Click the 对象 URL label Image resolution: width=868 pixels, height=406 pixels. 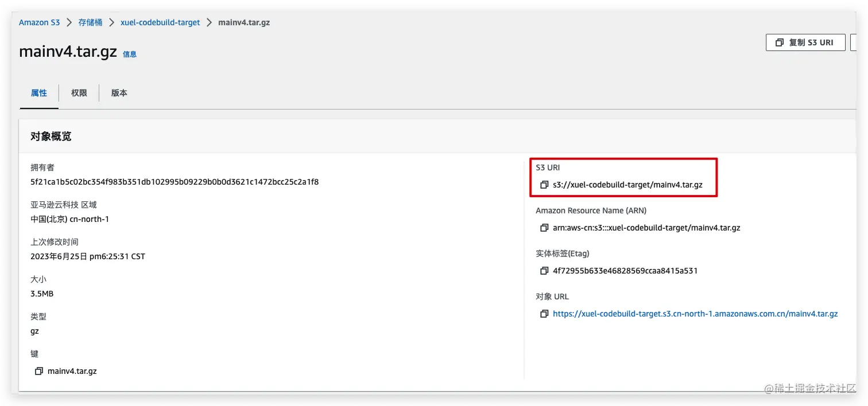[x=552, y=296]
